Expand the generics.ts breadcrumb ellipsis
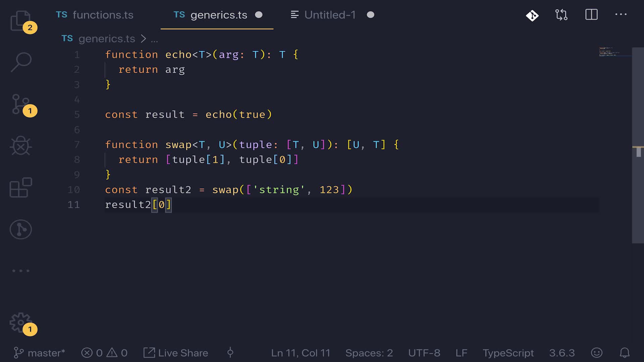Screen dimensions: 644x362 pos(154,40)
